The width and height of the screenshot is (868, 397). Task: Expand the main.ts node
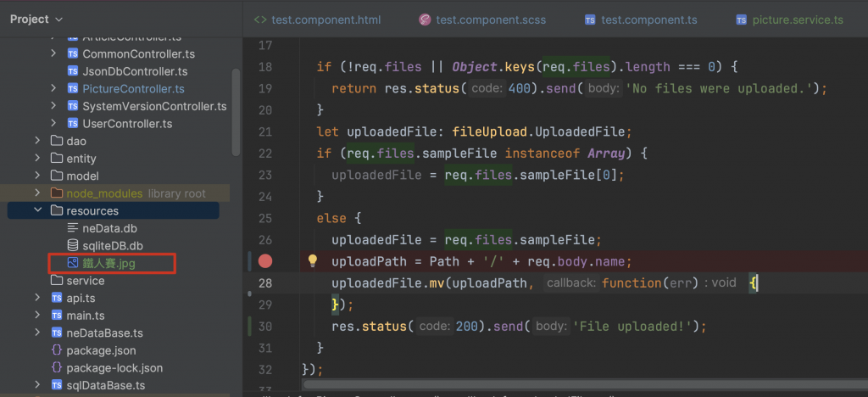click(37, 315)
